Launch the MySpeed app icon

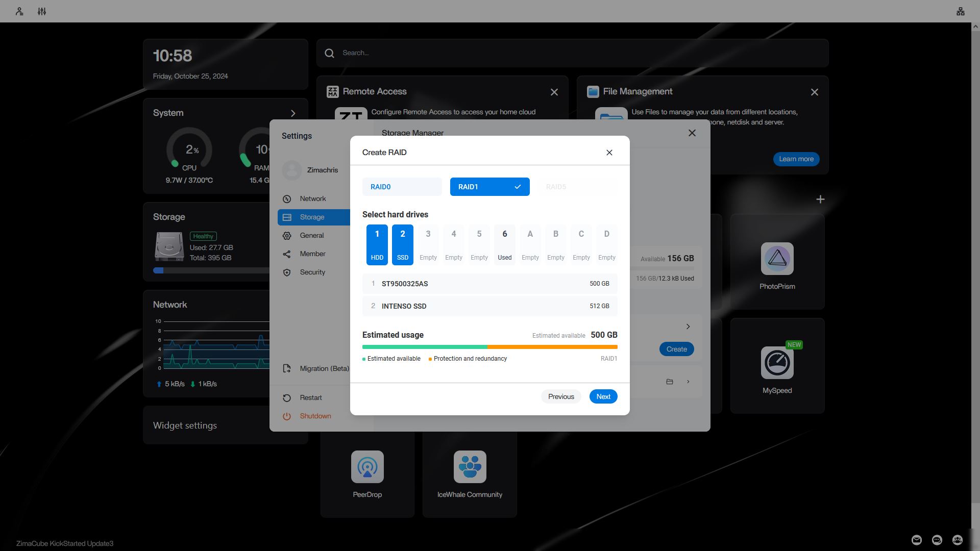(x=777, y=363)
